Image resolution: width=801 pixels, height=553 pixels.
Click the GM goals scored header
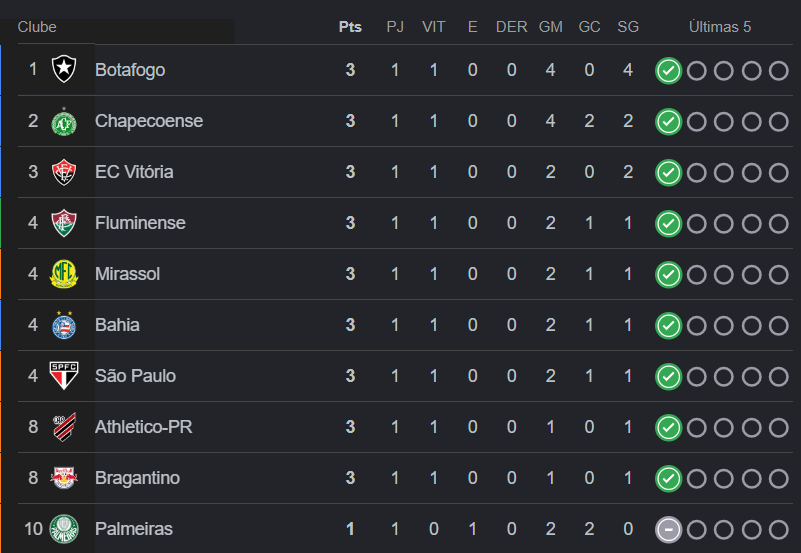pyautogui.click(x=550, y=27)
